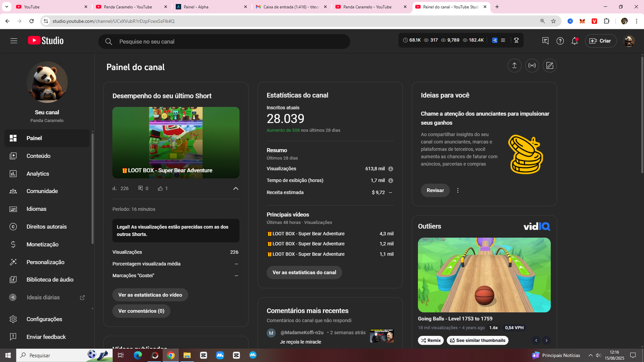Collapse the last Short performance section

[236, 188]
